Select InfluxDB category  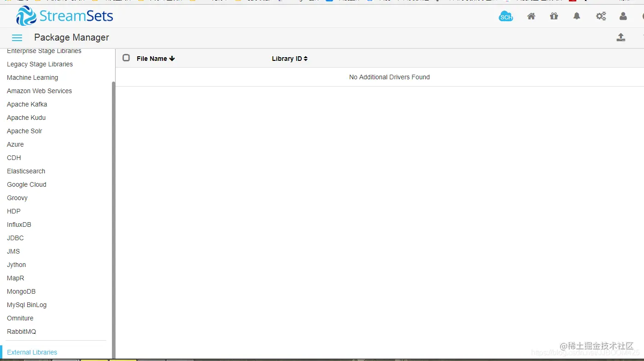pyautogui.click(x=19, y=225)
